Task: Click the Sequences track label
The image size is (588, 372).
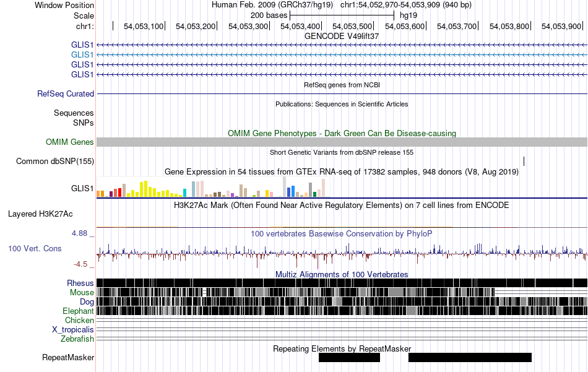Action: [74, 113]
